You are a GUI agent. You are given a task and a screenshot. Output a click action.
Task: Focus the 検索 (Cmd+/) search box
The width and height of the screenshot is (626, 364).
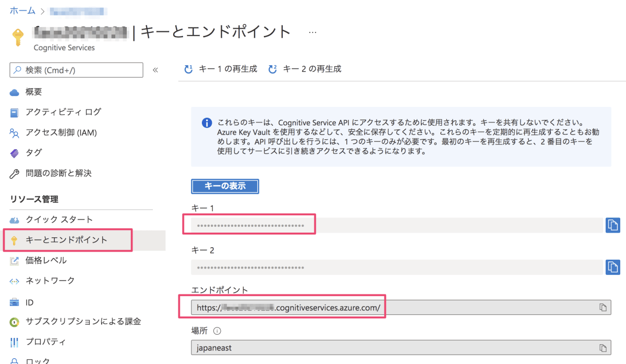click(x=76, y=70)
